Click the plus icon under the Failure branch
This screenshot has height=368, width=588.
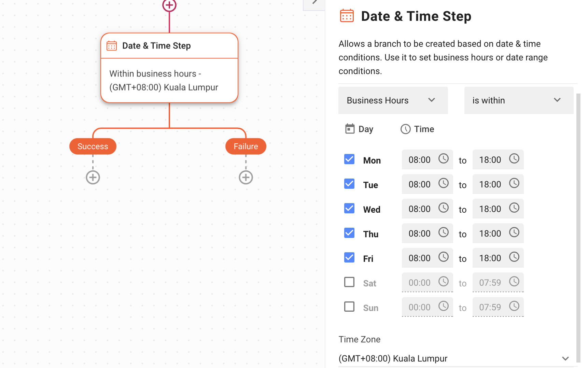246,177
